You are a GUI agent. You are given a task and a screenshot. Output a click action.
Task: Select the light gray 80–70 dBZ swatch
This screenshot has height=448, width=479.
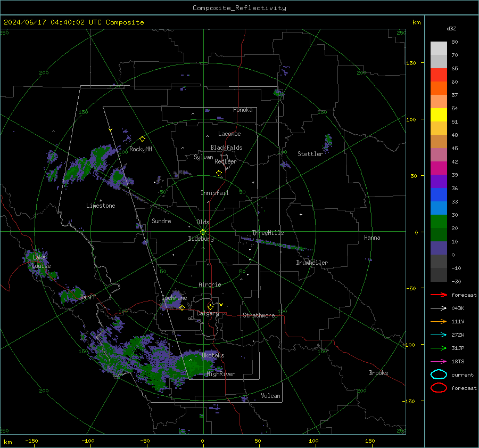point(439,48)
